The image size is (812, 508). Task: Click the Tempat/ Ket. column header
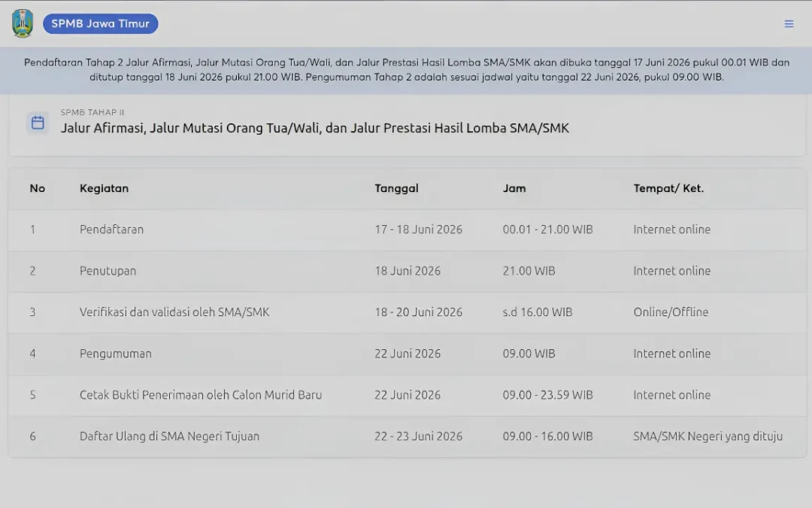point(668,188)
